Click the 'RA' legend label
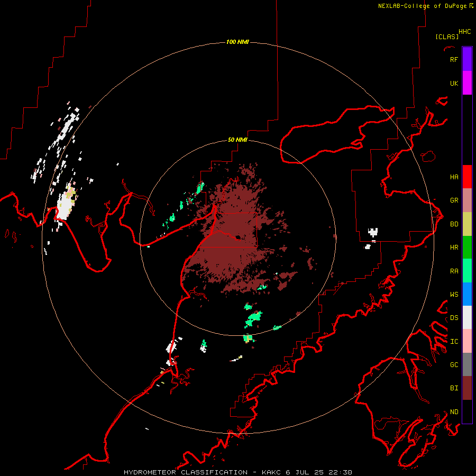 point(454,271)
